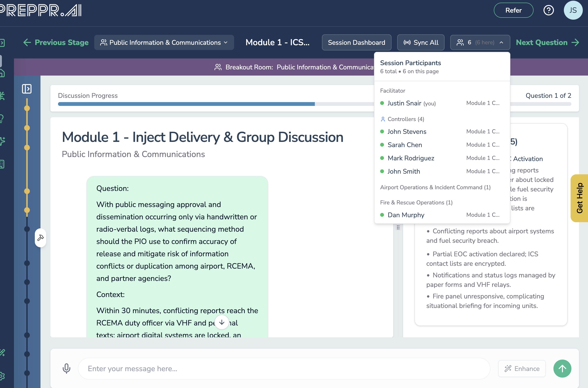Viewport: 588px width, 388px height.
Task: Click the Enhance magic wand button
Action: [x=521, y=368]
